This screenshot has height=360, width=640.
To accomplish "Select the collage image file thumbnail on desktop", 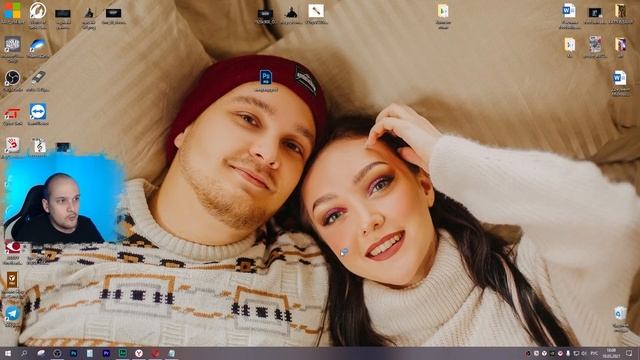I will (595, 44).
